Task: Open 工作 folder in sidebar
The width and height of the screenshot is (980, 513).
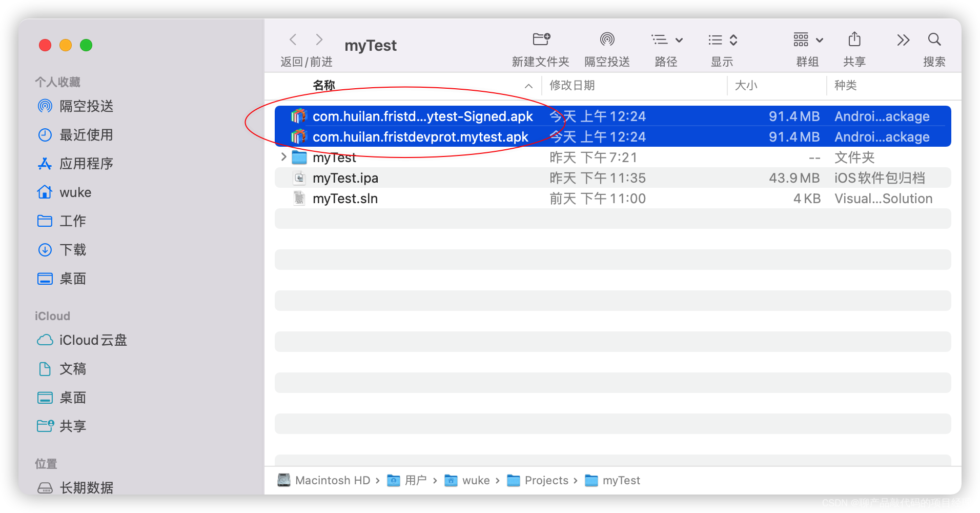Action: 62,221
